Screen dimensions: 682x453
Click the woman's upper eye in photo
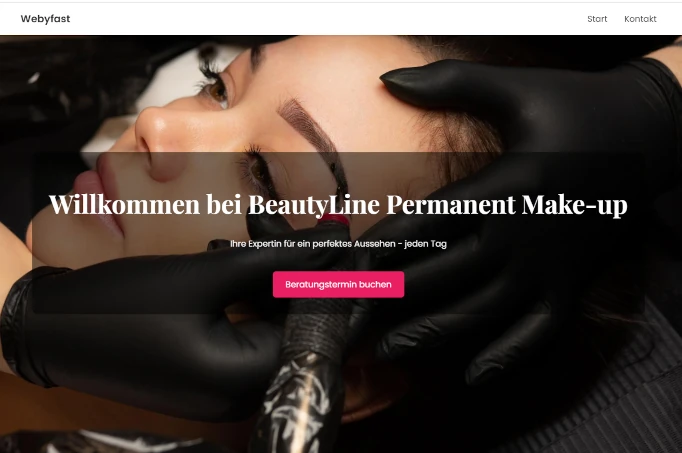215,89
